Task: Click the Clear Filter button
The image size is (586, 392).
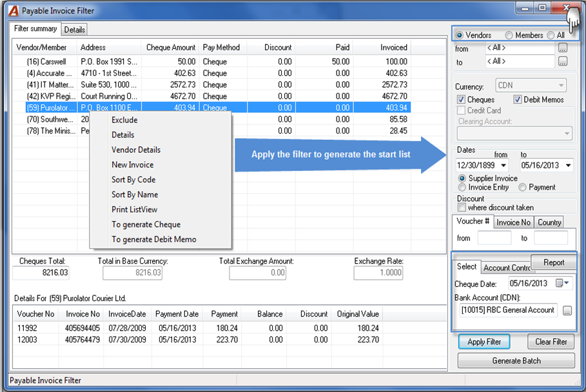Action: 551,342
